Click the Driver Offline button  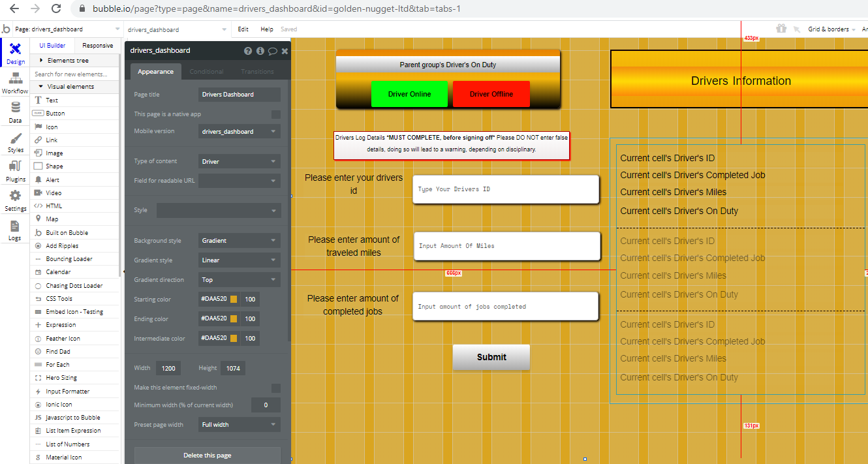tap(491, 94)
